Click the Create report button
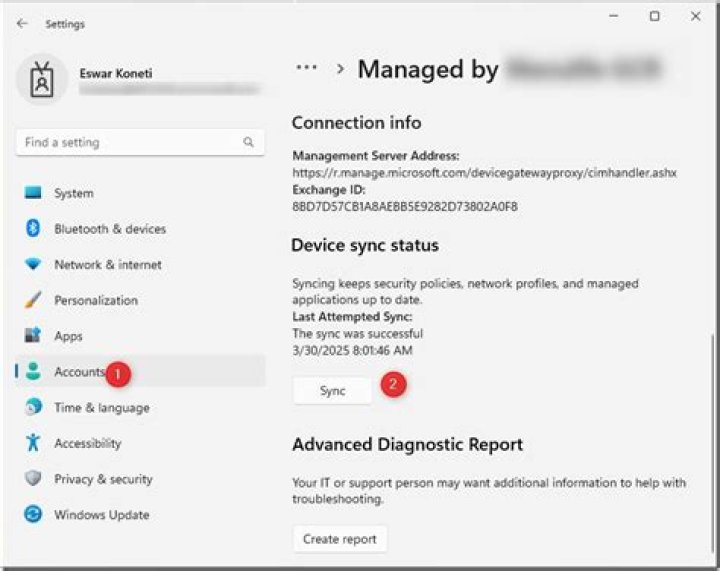 (x=340, y=539)
